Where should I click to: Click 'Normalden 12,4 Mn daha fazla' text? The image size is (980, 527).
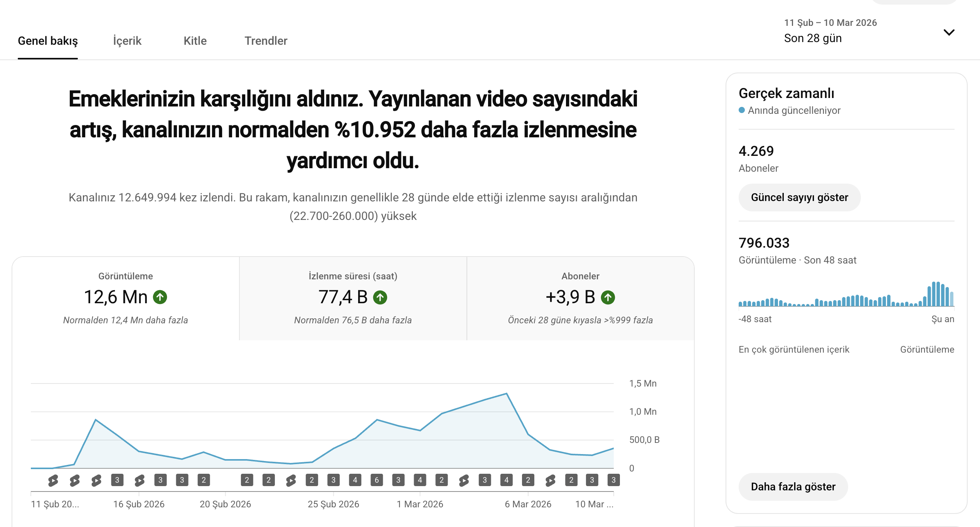click(126, 320)
